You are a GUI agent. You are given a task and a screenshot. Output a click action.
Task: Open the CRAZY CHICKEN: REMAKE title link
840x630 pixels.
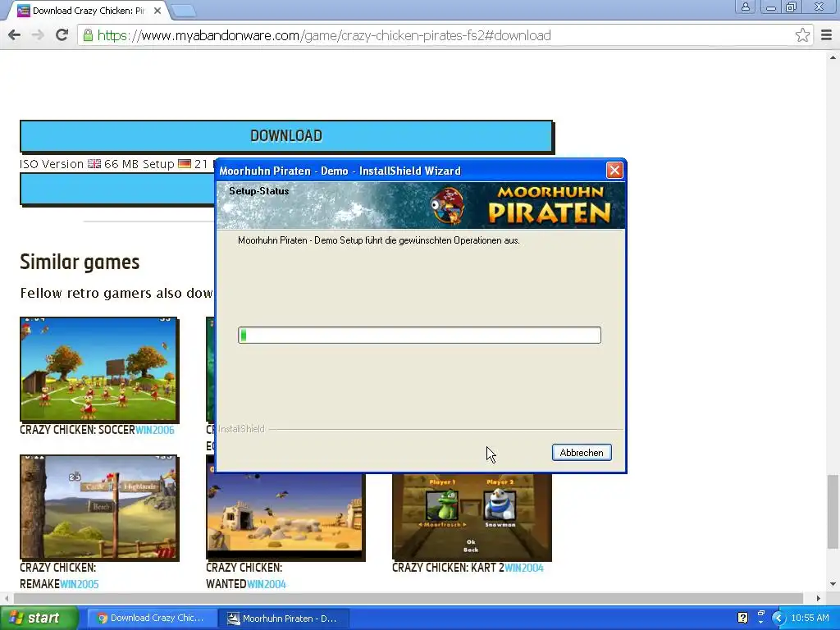pos(58,575)
